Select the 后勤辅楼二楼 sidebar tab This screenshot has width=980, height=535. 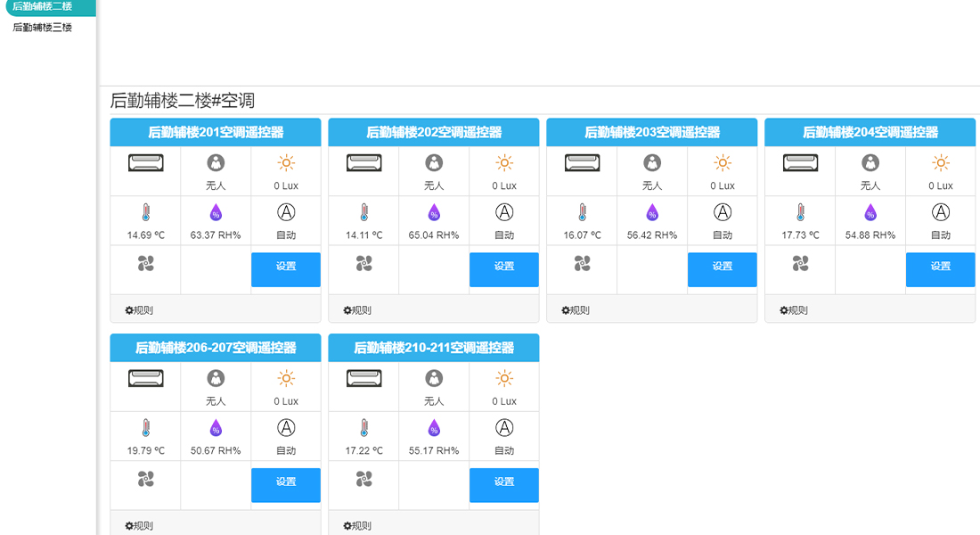pyautogui.click(x=40, y=8)
